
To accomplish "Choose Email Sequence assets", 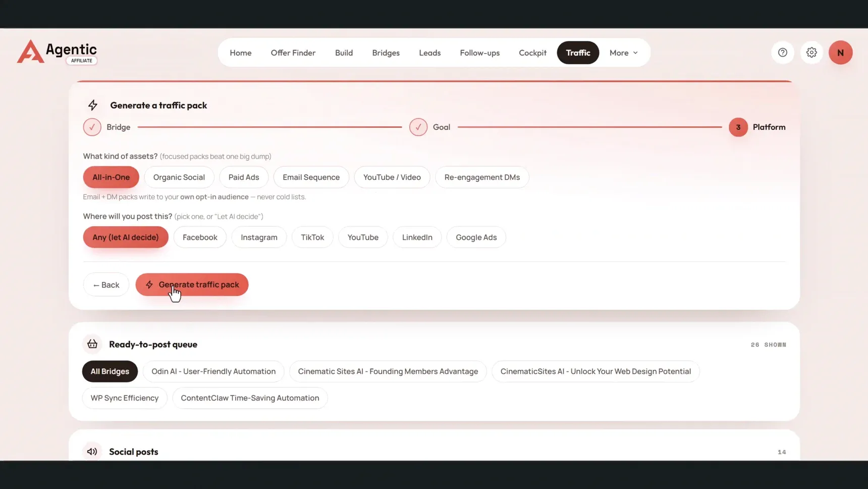I will [311, 177].
